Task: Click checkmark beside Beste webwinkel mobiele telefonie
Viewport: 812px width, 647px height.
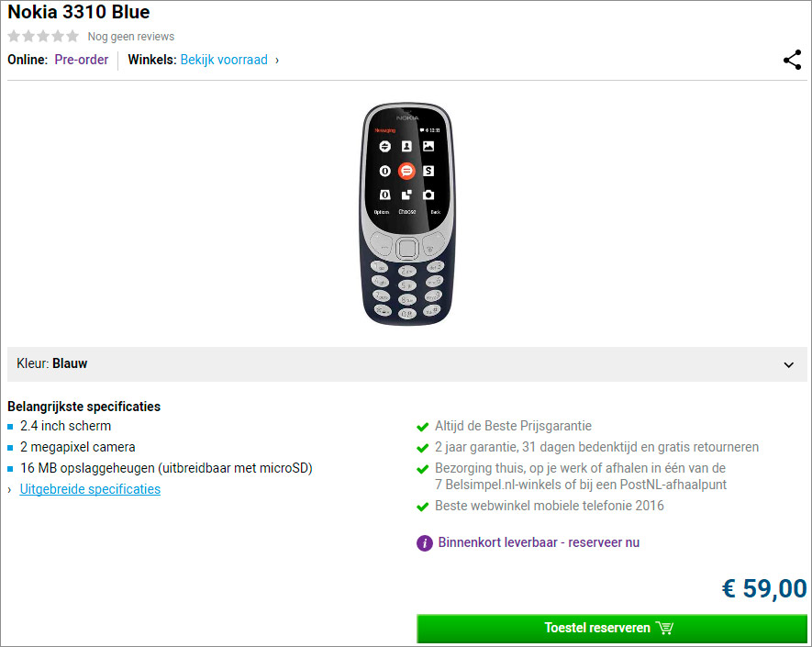Action: [x=423, y=507]
